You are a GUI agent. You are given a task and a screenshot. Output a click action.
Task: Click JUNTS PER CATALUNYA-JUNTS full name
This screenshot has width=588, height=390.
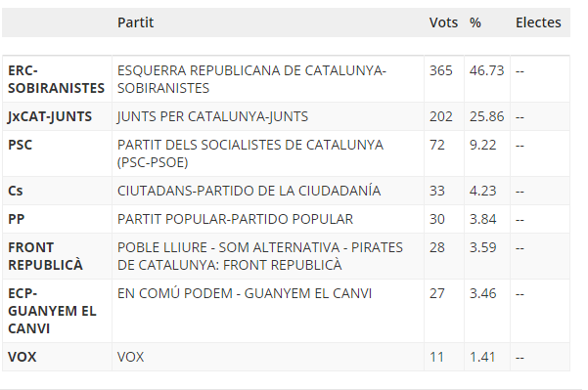pyautogui.click(x=212, y=116)
